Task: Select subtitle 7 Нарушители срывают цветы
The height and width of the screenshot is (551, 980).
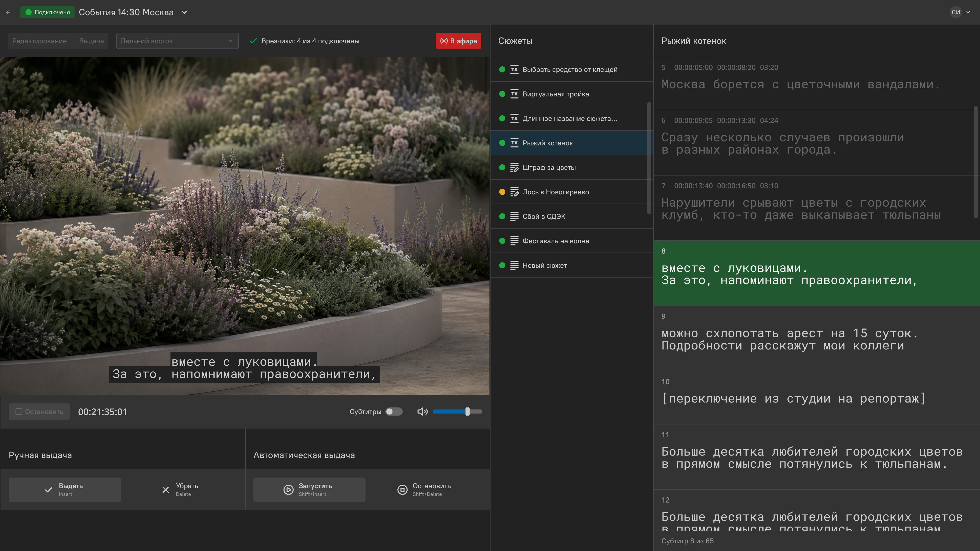Action: coord(816,208)
